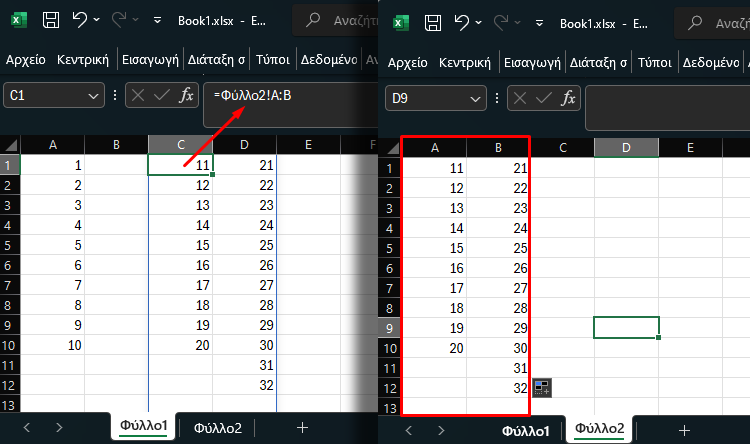
Task: Add a new sheet in right window
Action: [684, 430]
